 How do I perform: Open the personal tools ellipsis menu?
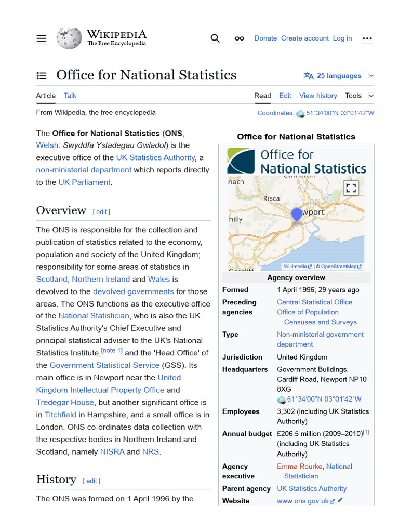[367, 38]
